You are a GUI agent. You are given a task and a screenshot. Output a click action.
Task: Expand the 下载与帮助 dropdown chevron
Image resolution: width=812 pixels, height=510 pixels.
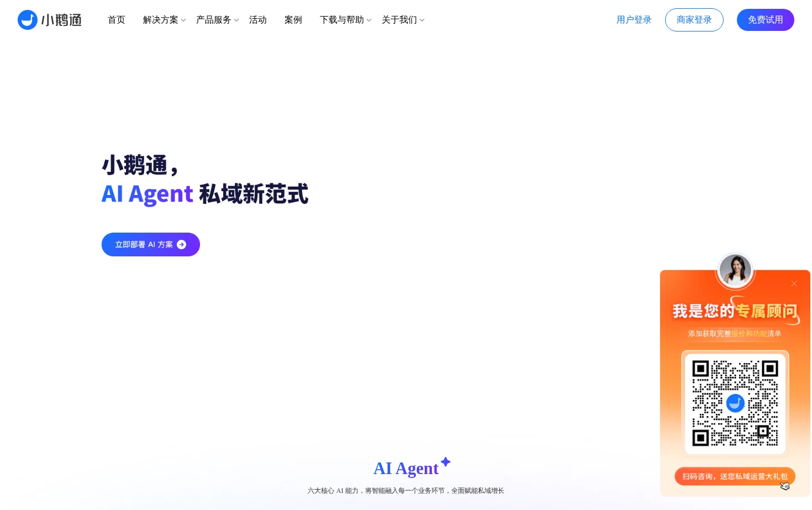click(369, 20)
